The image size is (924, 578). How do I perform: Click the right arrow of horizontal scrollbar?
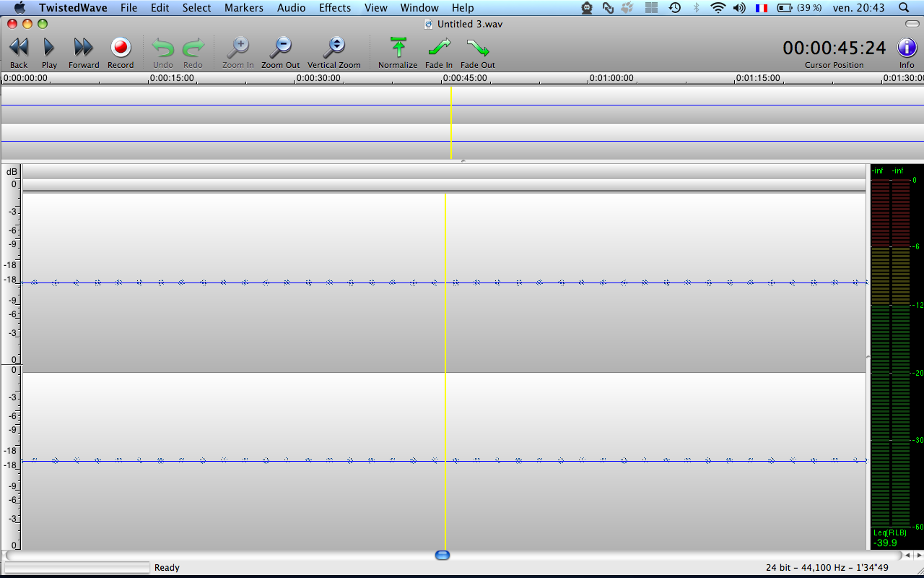point(919,555)
